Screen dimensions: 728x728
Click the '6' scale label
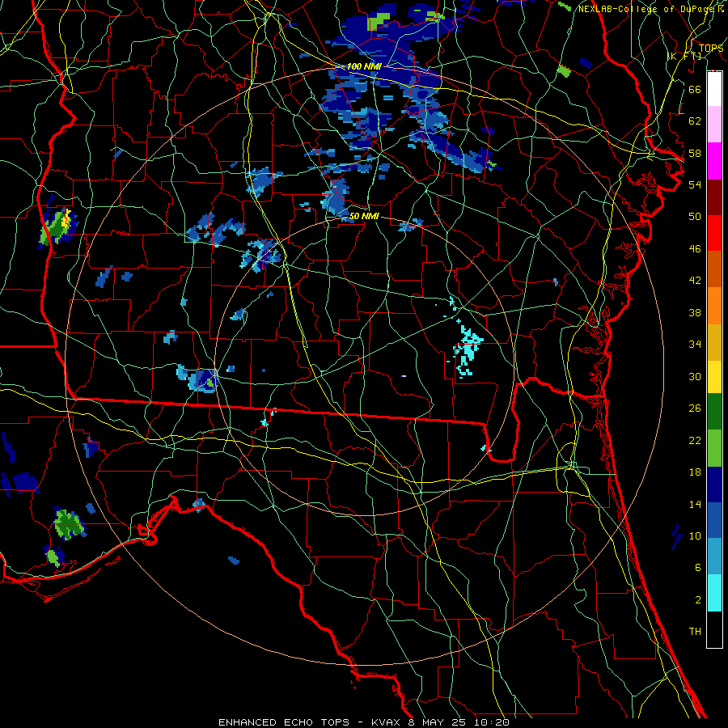(698, 567)
